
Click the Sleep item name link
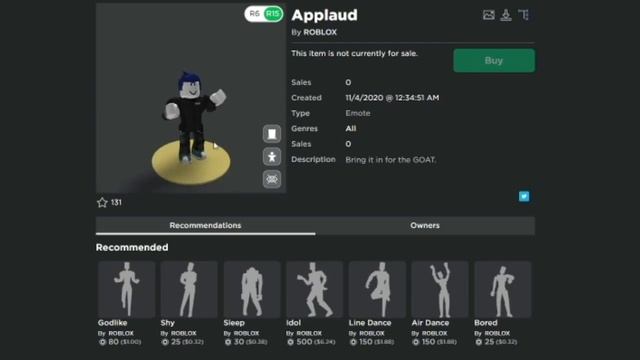click(x=234, y=323)
